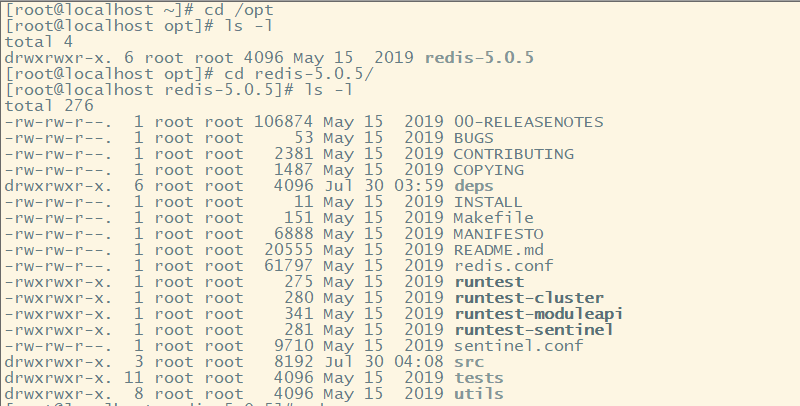This screenshot has width=800, height=406.
Task: Click the 'total 4' line
Action: click(39, 42)
